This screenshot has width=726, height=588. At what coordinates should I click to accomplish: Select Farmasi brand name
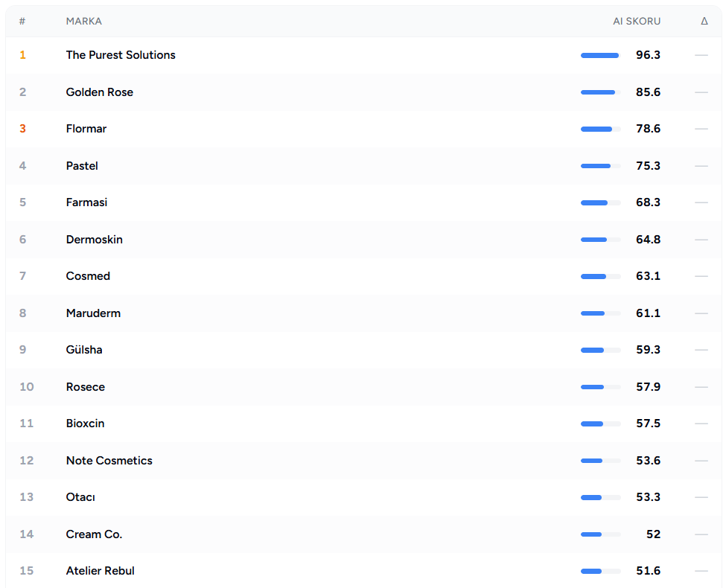tap(86, 202)
